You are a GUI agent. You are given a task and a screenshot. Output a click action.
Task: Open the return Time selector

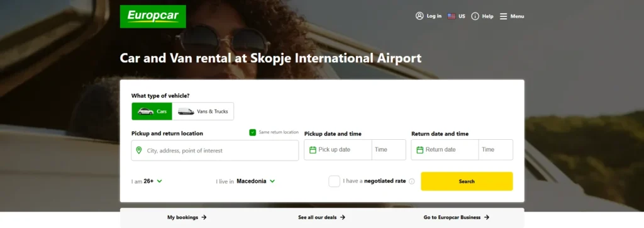click(x=496, y=150)
